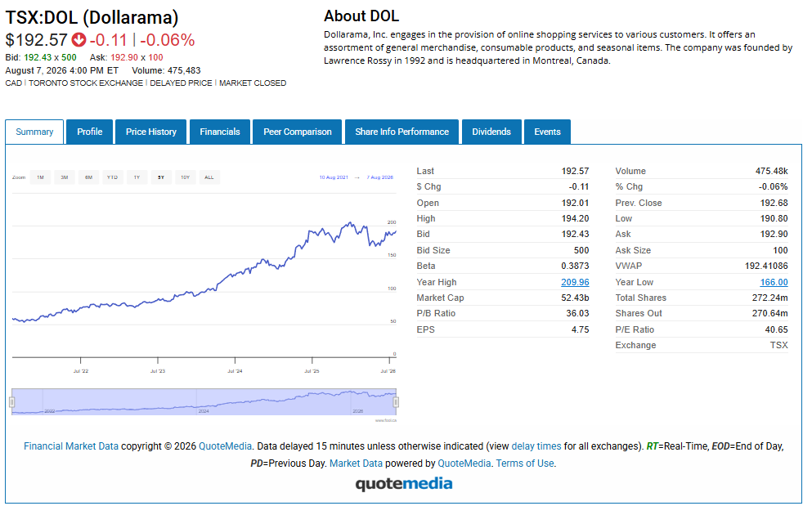Click the Prev. Close value 192.68
The height and width of the screenshot is (515, 812).
pos(774,203)
